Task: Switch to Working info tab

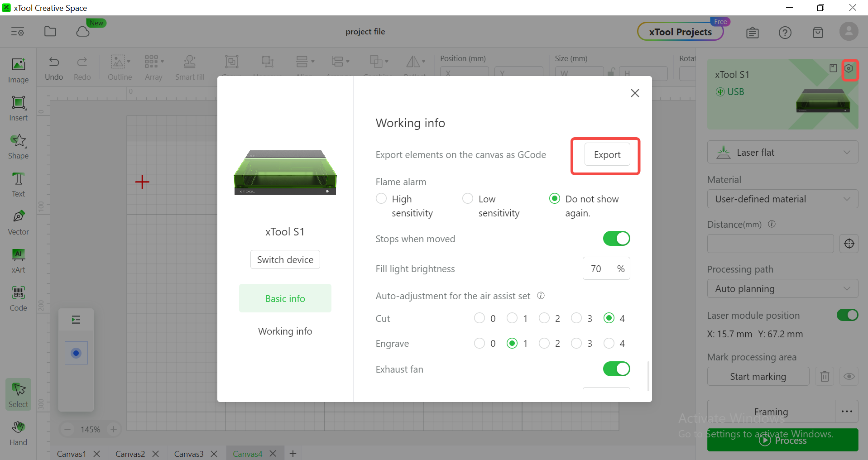Action: (x=285, y=331)
